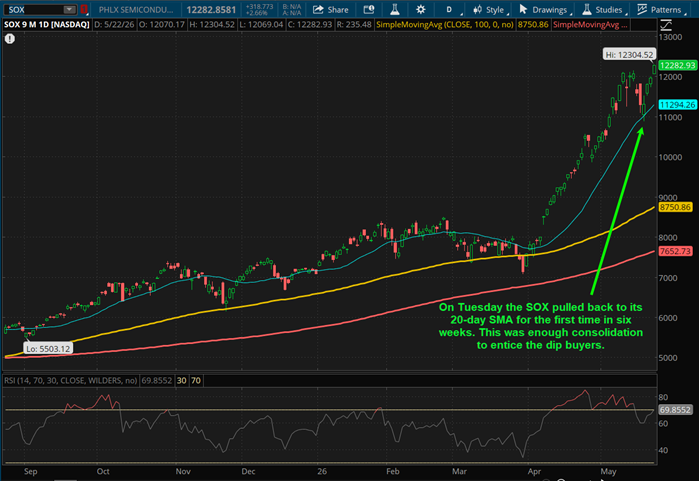This screenshot has width=699, height=482.
Task: Click the 69.8552 RSI axis tag
Action: (x=675, y=410)
